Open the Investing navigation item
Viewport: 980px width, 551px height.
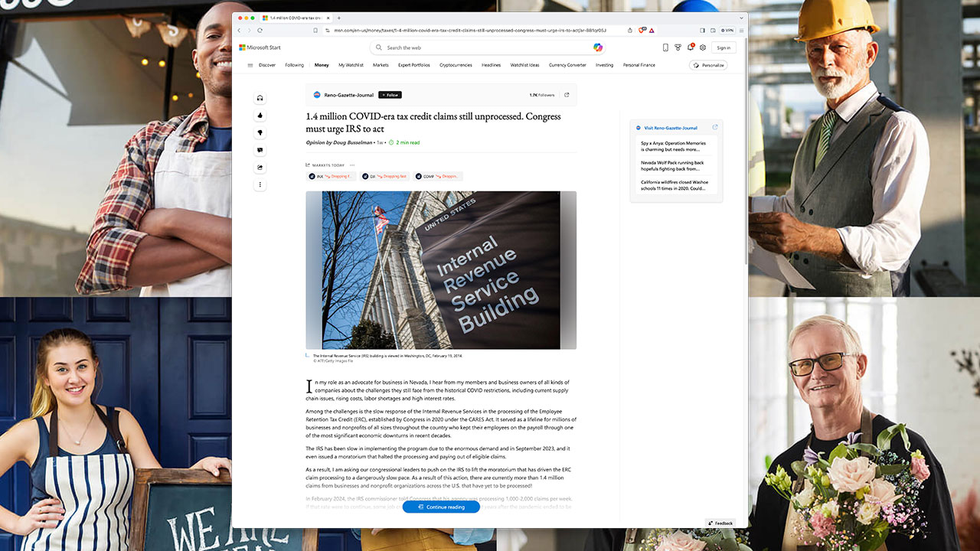coord(605,65)
